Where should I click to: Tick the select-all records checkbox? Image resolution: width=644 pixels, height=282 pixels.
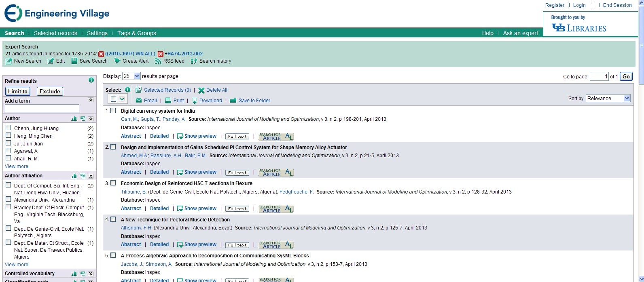point(114,99)
